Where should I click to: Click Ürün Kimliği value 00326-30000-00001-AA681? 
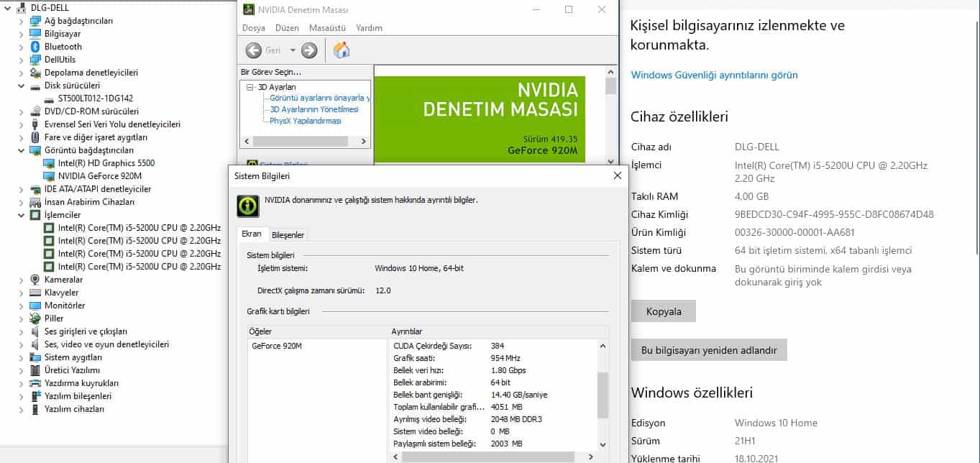794,232
